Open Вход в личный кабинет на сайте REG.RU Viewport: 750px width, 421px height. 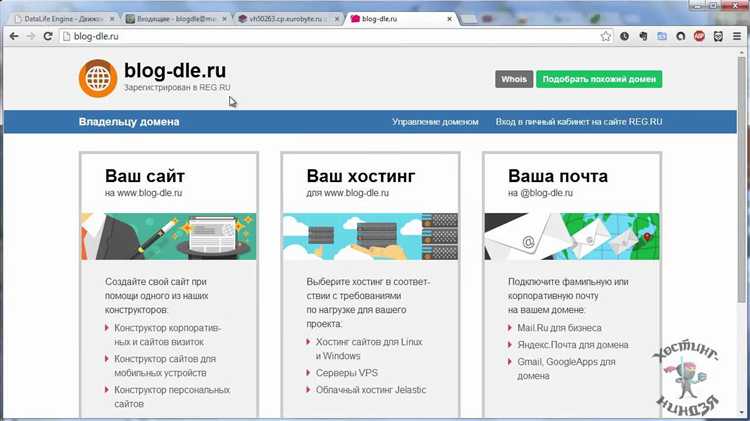coord(579,122)
